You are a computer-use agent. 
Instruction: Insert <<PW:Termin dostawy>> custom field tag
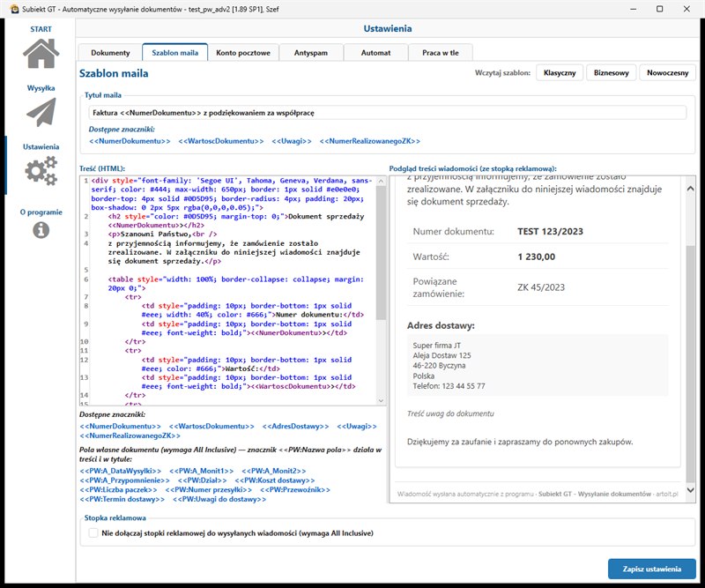tap(122, 499)
